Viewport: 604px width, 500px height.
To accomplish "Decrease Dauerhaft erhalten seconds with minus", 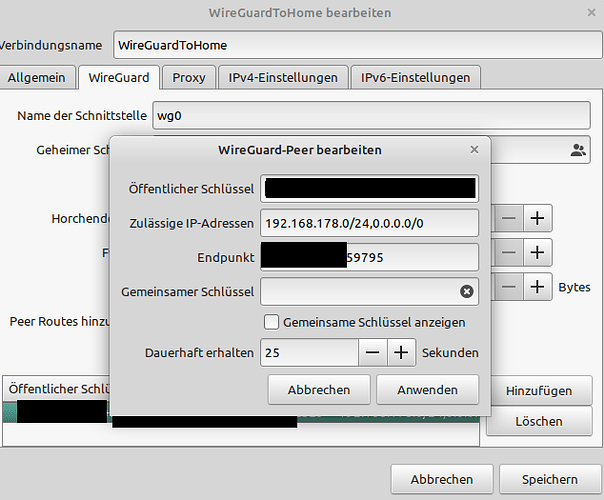I will [x=372, y=352].
